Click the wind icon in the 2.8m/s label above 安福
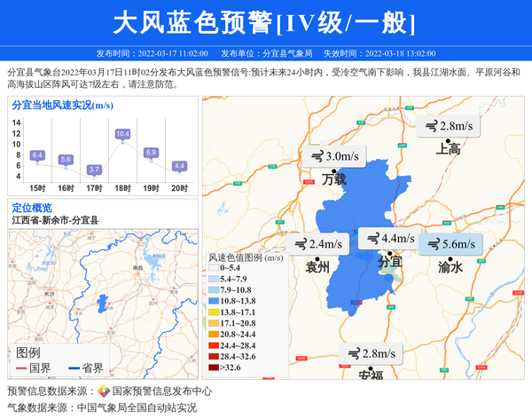532x418 pixels. [x=353, y=354]
